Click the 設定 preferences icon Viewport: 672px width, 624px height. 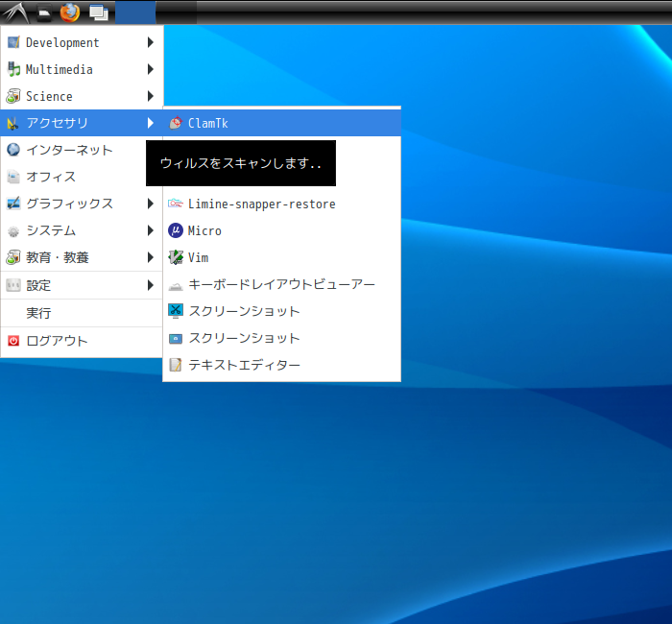click(x=13, y=285)
